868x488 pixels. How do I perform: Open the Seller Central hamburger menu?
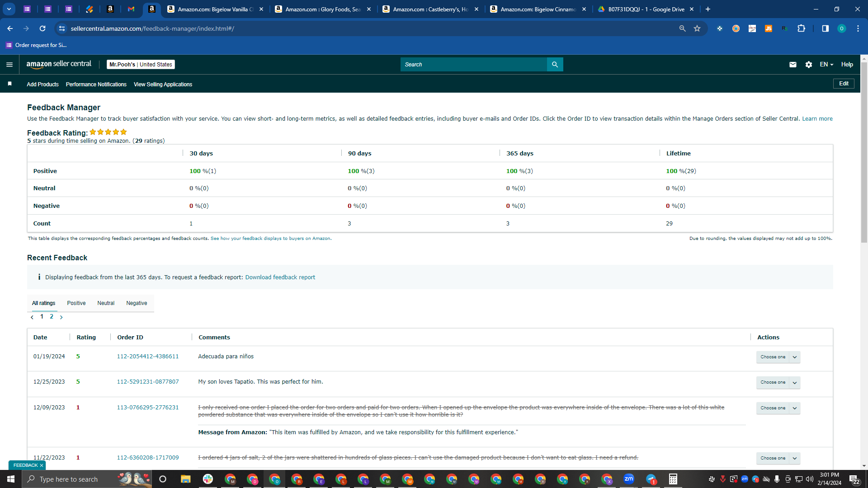point(9,65)
